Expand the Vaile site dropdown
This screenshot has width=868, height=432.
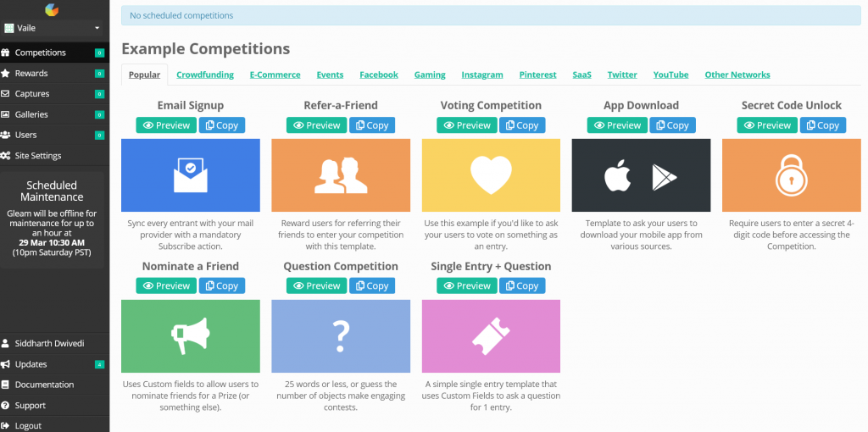click(53, 28)
